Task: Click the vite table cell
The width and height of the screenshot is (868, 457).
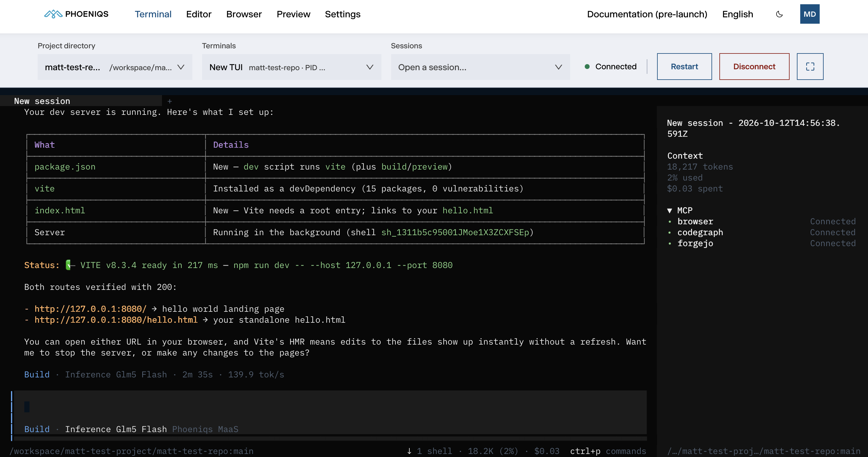Action: 44,189
